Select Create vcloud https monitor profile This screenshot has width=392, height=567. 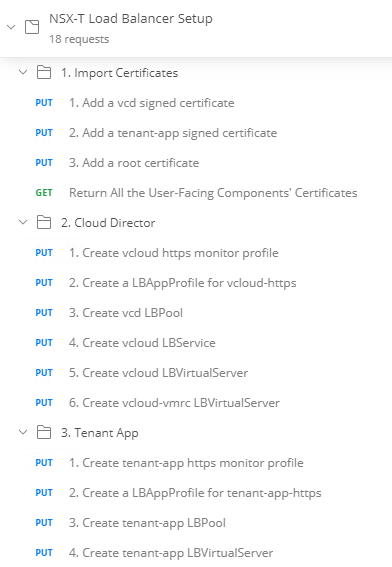(x=174, y=253)
